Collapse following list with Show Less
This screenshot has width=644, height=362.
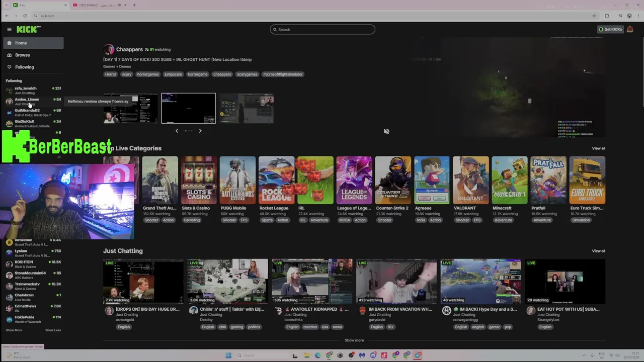click(53, 330)
